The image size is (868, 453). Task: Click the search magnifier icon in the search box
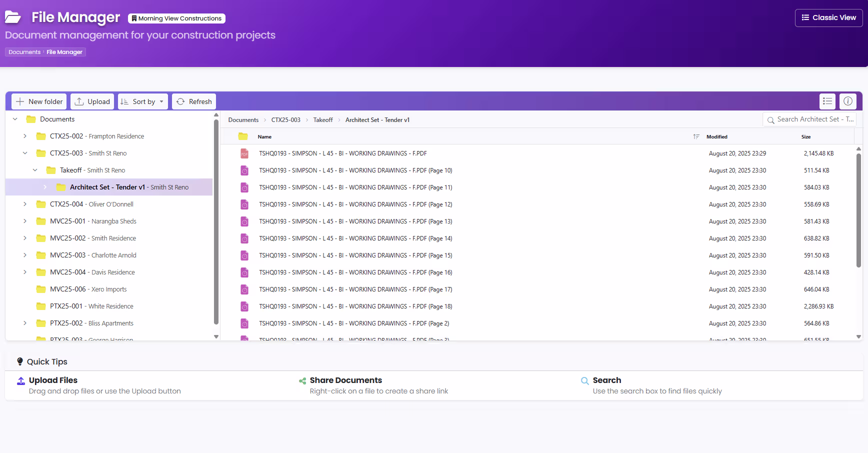[770, 119]
